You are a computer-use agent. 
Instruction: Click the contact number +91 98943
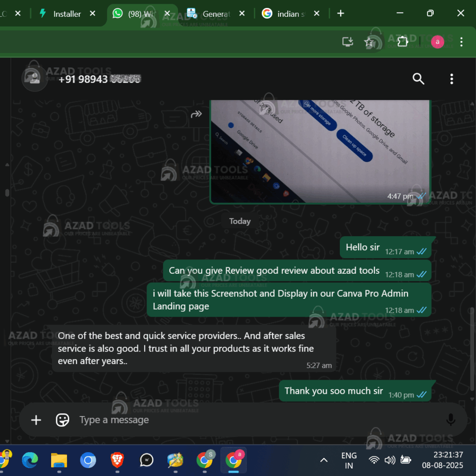[99, 79]
